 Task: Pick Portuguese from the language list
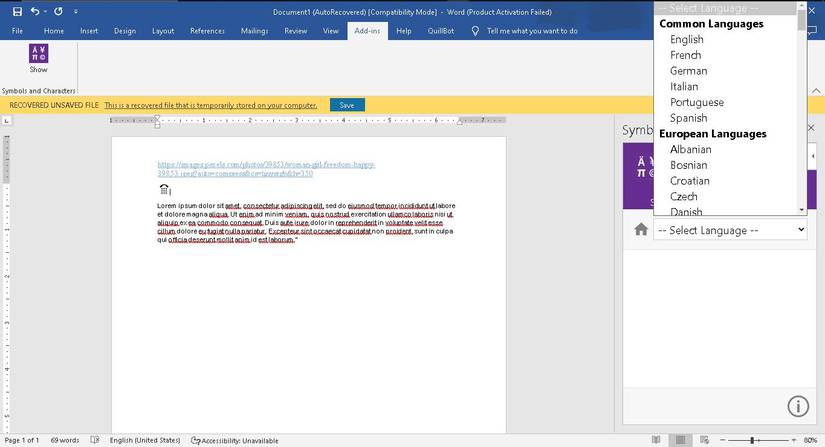click(697, 103)
